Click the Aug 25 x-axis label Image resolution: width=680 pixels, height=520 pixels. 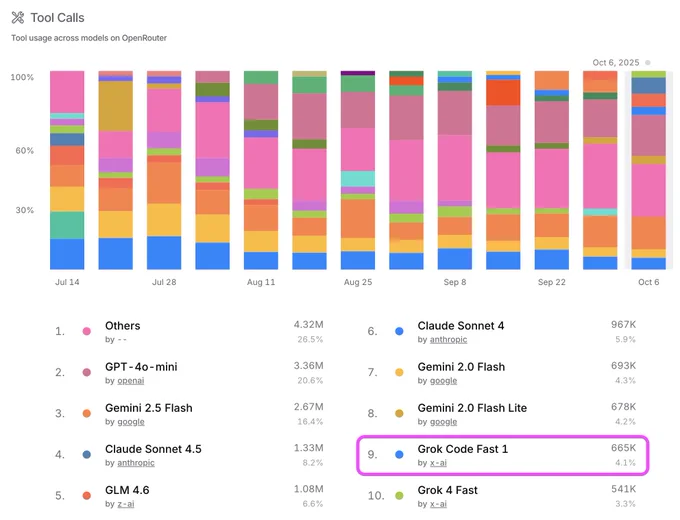pyautogui.click(x=358, y=282)
